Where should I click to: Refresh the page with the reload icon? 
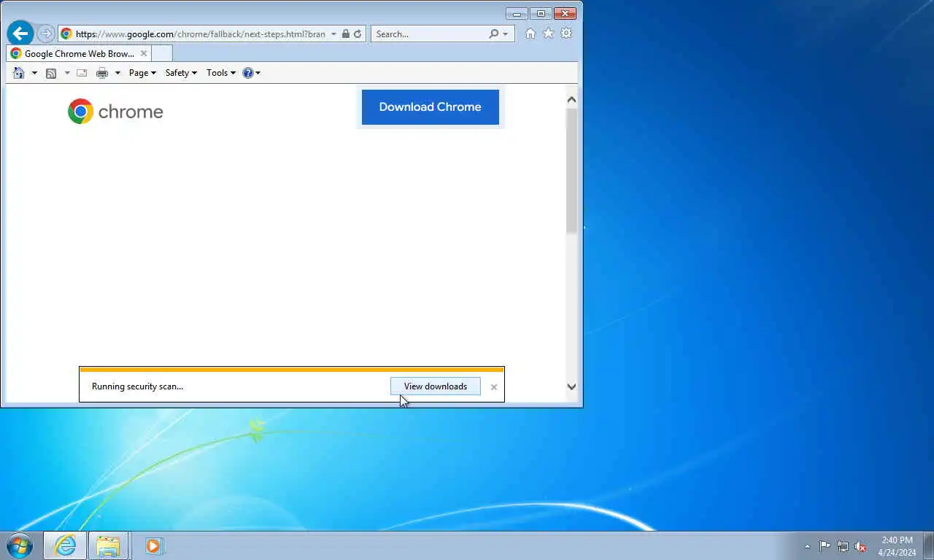click(358, 34)
